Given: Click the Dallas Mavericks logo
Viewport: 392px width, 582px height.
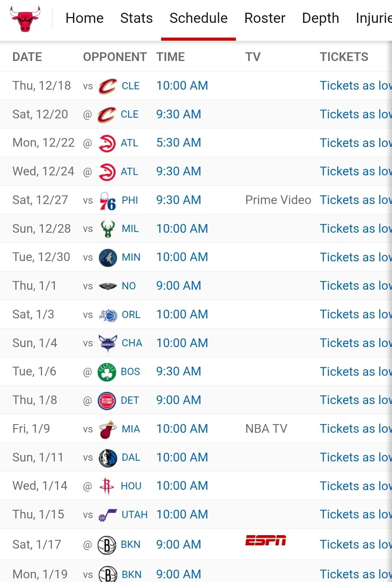Looking at the screenshot, I should (108, 458).
